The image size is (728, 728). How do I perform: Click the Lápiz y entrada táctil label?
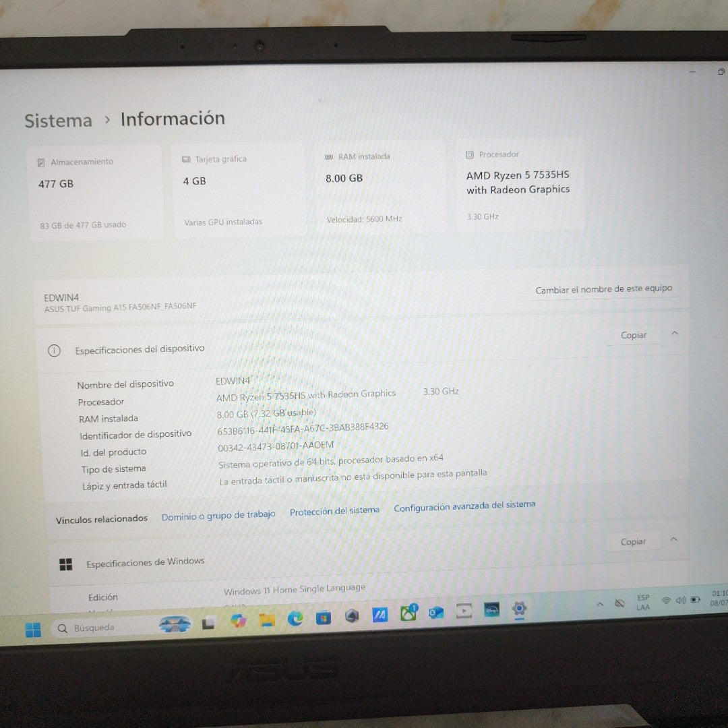pyautogui.click(x=125, y=485)
